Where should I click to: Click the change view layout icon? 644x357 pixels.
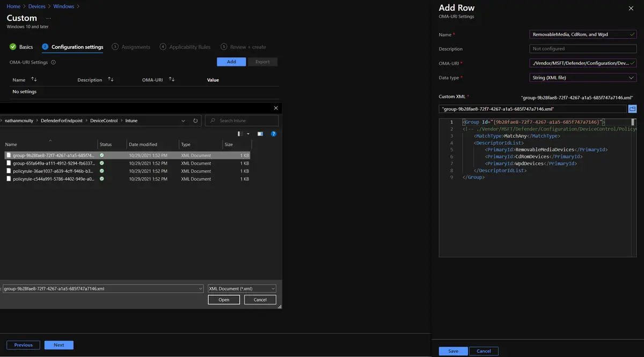(x=241, y=134)
